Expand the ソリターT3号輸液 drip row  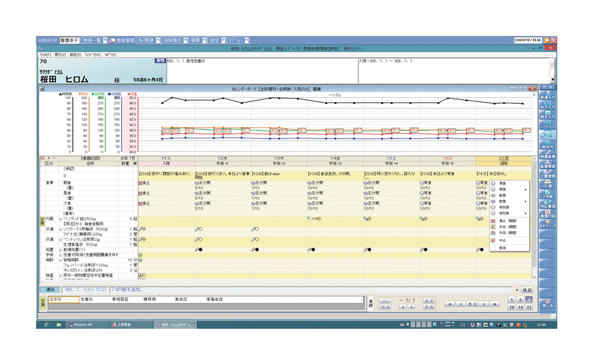tap(60, 228)
